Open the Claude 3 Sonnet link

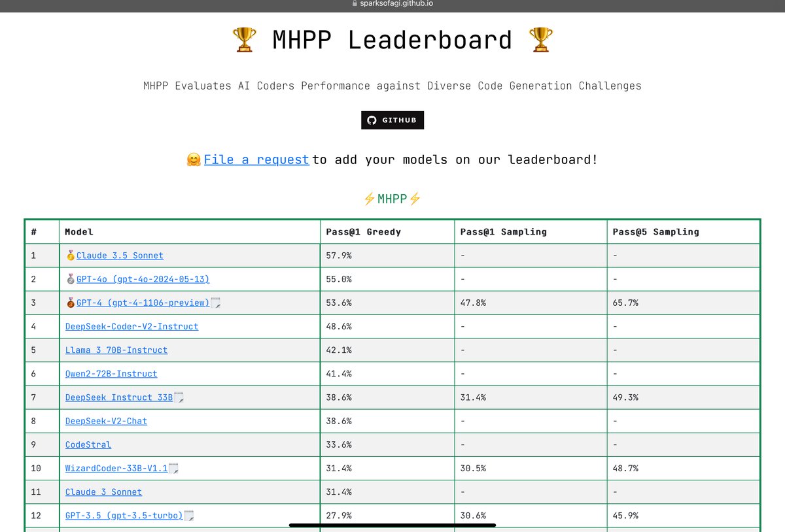103,491
